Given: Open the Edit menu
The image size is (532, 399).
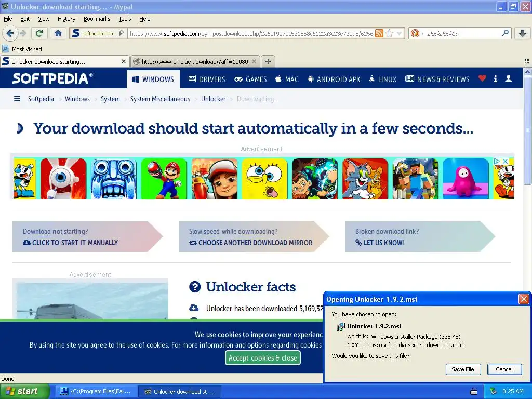Looking at the screenshot, I should (25, 19).
